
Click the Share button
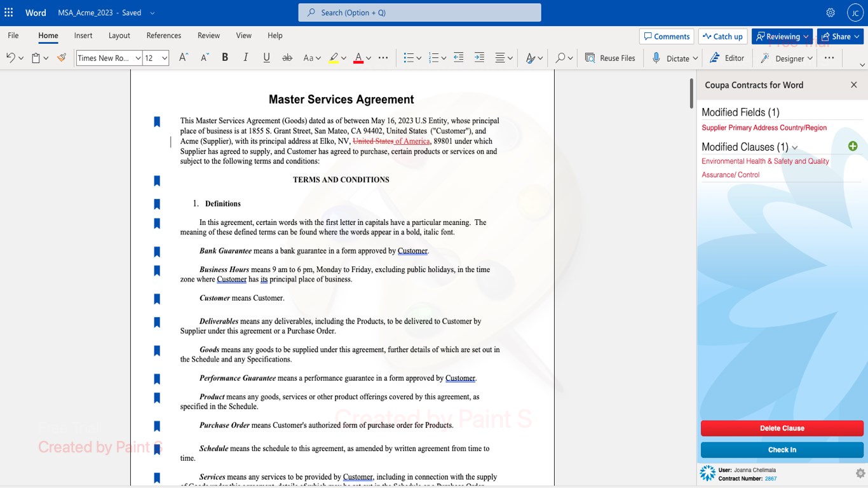coord(840,36)
